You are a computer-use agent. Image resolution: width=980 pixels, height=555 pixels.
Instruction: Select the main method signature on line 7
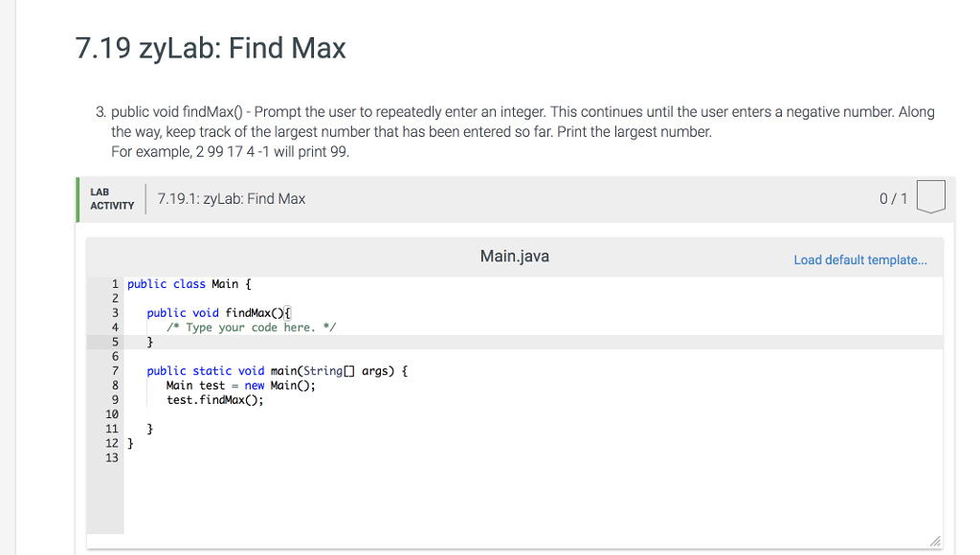[278, 370]
